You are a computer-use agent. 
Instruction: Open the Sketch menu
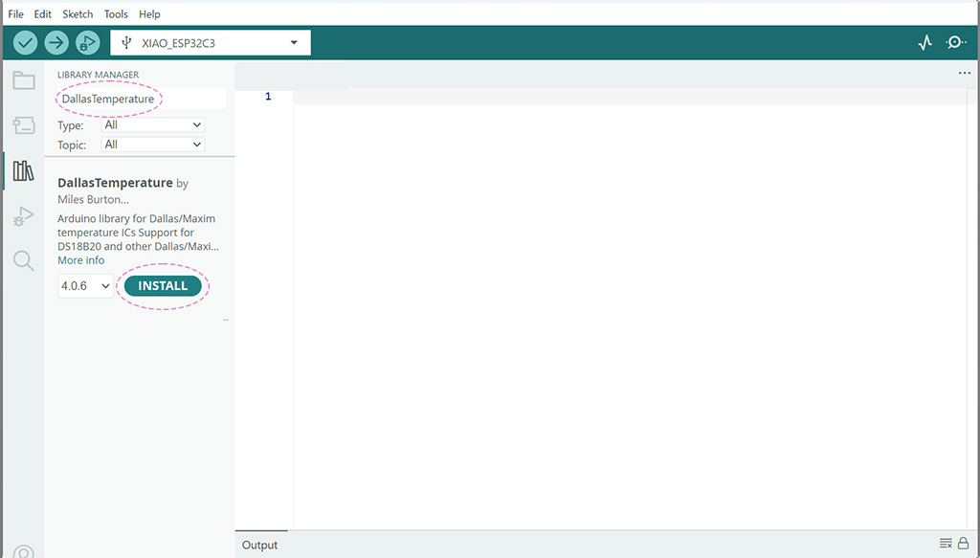[x=78, y=14]
